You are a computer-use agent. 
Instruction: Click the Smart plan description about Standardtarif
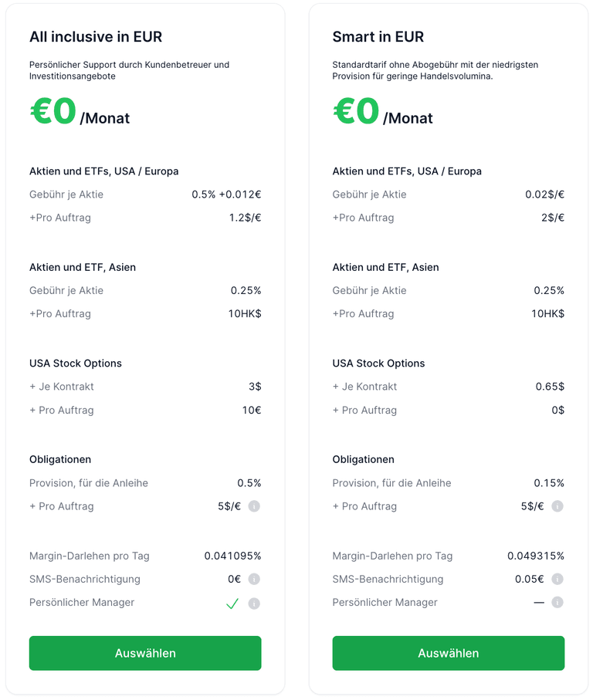[x=437, y=70]
